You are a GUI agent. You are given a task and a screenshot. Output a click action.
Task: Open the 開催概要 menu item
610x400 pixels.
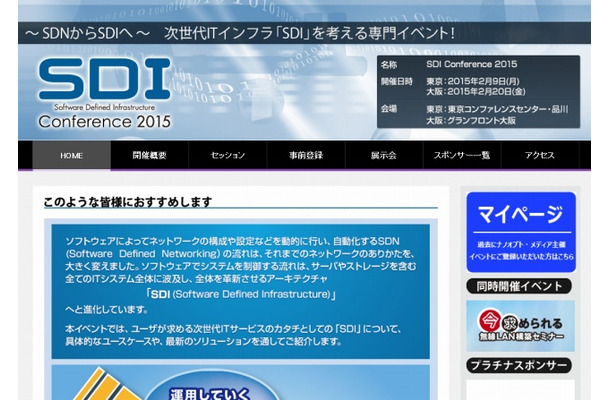(150, 155)
